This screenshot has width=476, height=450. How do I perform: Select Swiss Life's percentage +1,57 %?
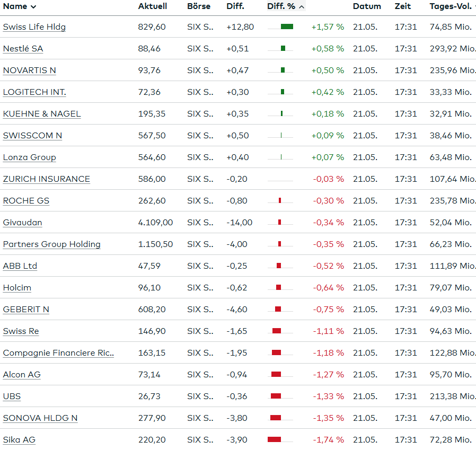click(x=328, y=27)
